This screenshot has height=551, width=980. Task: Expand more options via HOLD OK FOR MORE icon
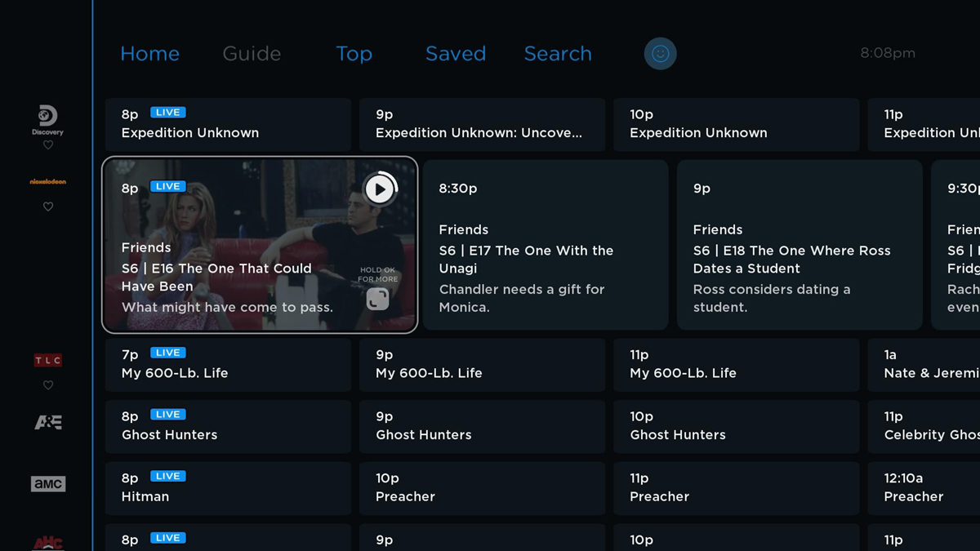[378, 300]
